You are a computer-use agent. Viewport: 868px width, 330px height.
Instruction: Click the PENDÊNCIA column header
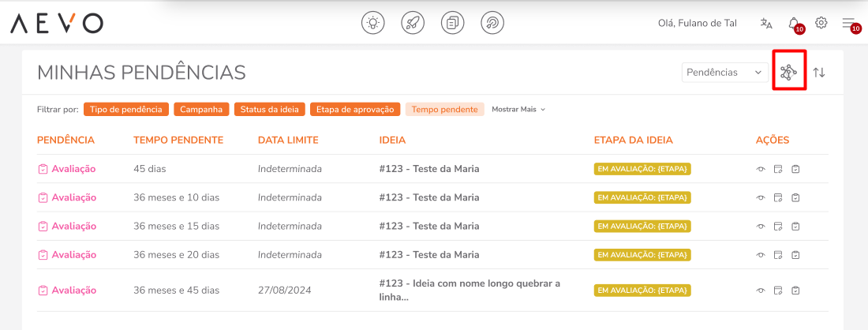65,140
